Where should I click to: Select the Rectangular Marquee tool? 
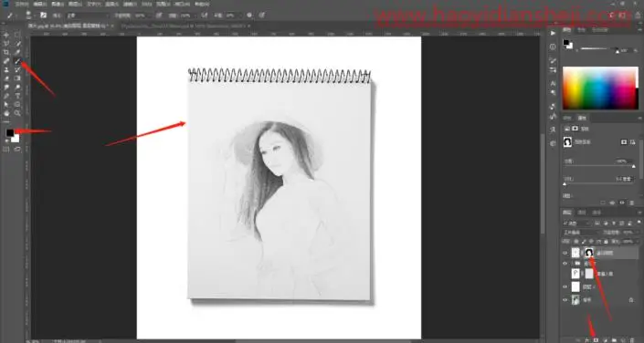pos(17,35)
